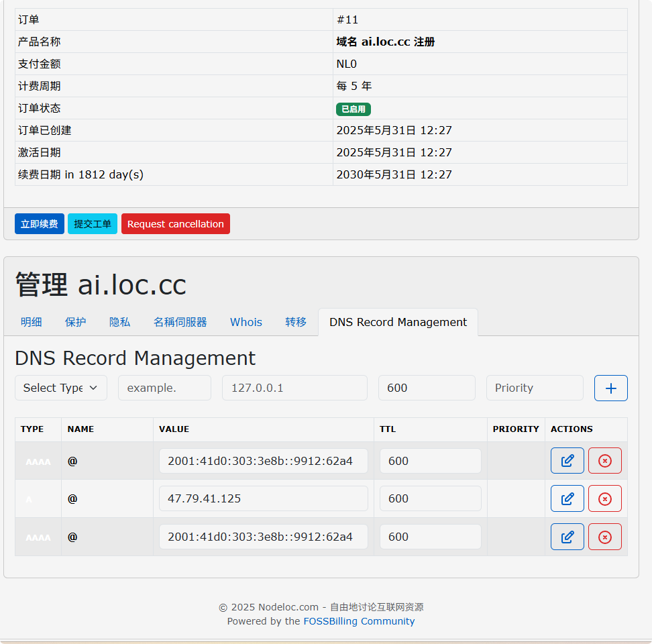The width and height of the screenshot is (652, 644).
Task: Edit the A record 47.79.41.125
Action: (567, 498)
